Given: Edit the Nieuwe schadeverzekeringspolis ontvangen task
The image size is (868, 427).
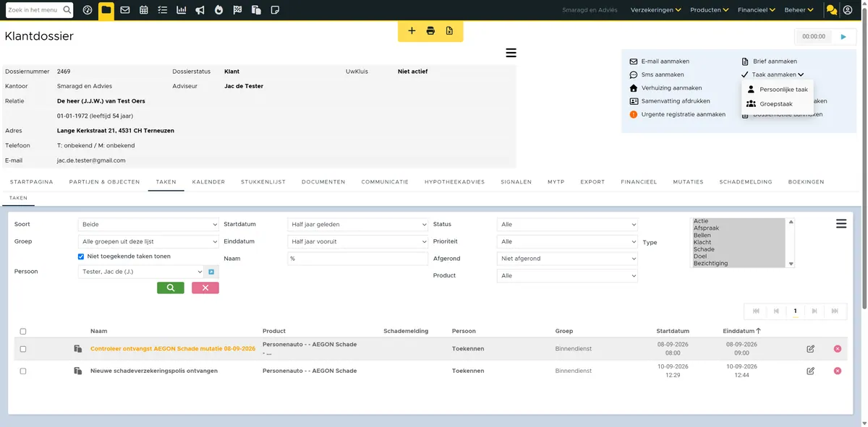Looking at the screenshot, I should (x=810, y=371).
